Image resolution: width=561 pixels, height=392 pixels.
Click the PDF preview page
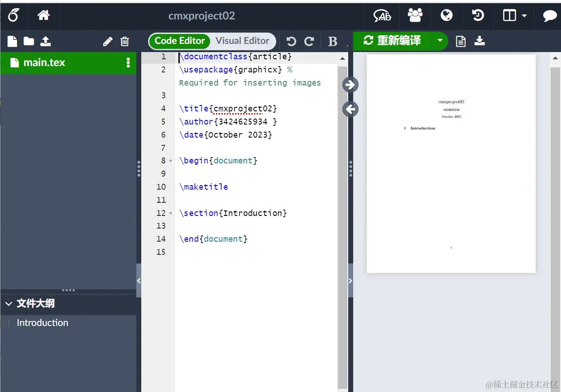tap(451, 163)
